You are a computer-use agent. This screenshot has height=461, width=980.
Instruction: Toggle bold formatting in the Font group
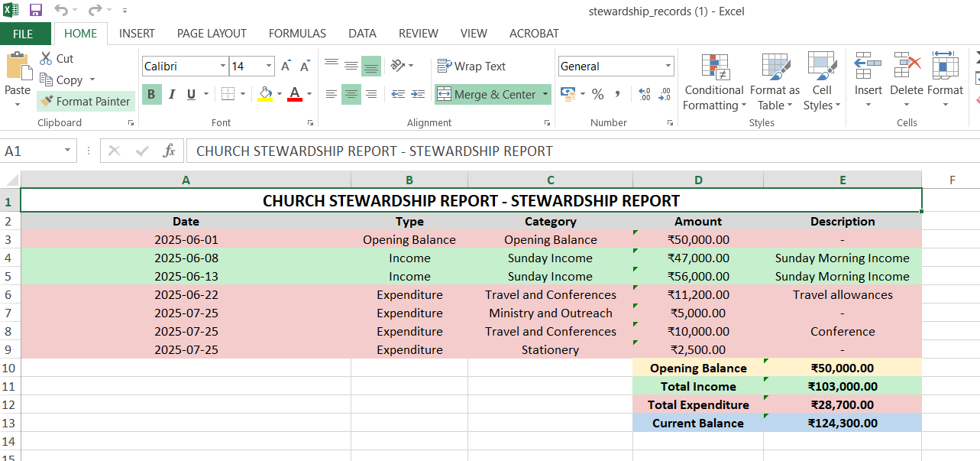click(151, 93)
